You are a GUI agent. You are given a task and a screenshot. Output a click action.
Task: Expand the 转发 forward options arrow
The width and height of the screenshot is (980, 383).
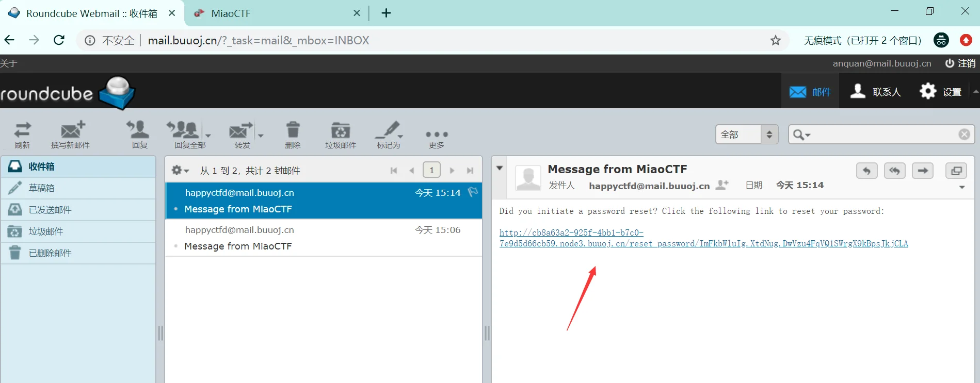(261, 136)
